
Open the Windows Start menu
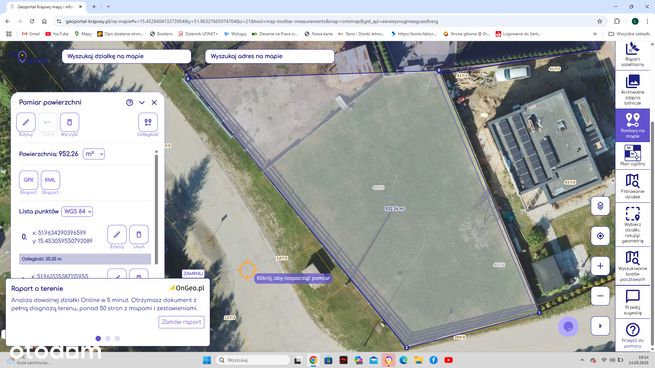pos(207,360)
